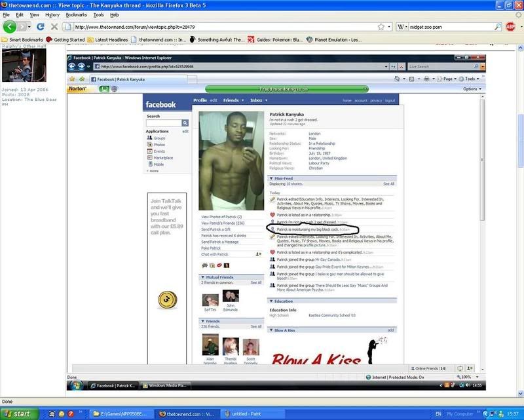Open the Help menu
The height and width of the screenshot is (420, 524).
[114, 15]
